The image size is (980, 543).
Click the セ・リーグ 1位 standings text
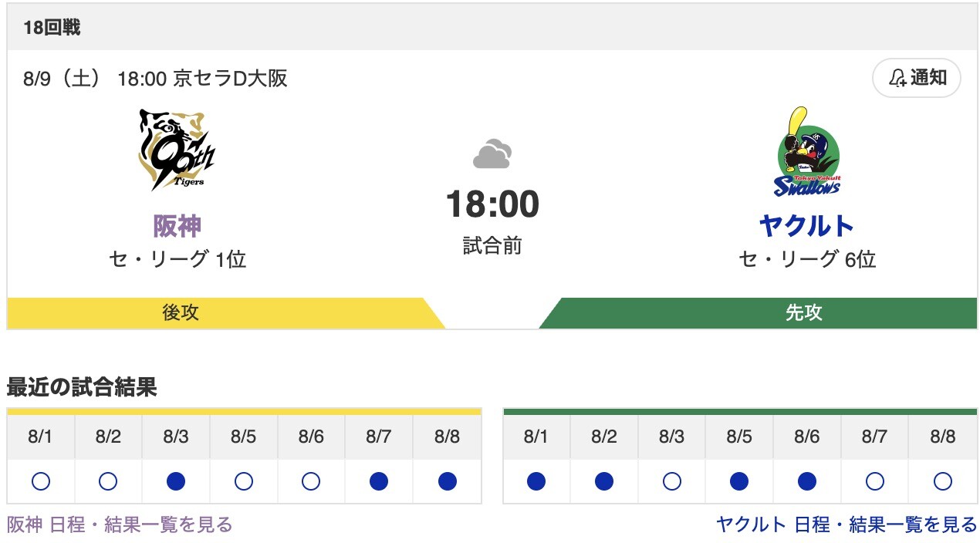pyautogui.click(x=175, y=261)
